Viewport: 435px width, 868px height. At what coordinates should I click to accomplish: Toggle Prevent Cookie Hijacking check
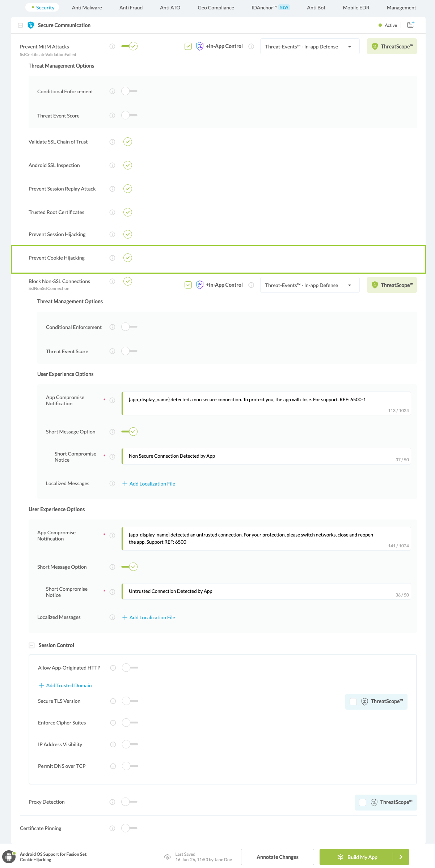click(128, 258)
